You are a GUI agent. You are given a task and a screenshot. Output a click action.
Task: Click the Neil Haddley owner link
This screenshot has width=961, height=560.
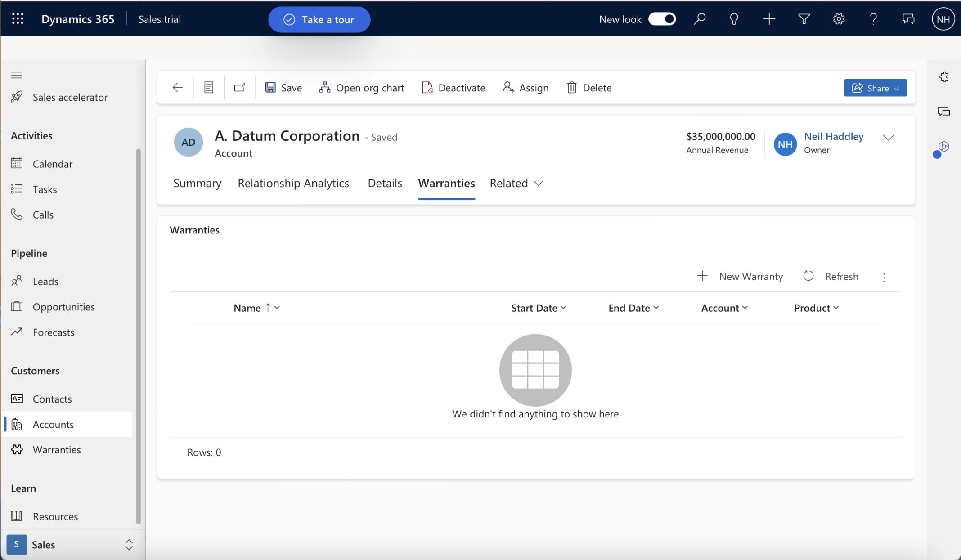[x=834, y=136]
